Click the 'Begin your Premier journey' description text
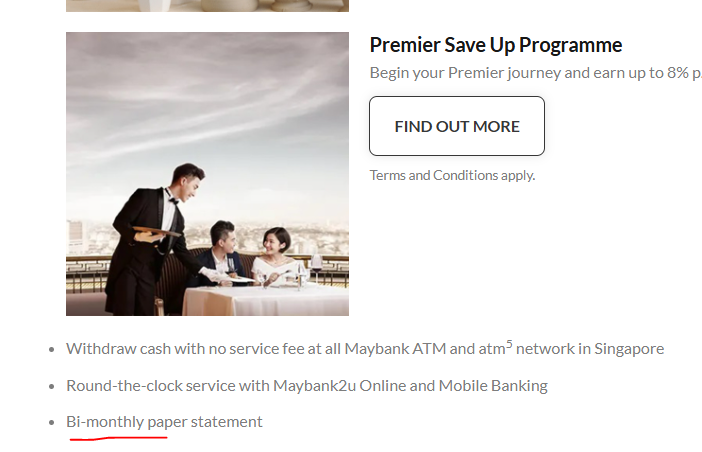 coord(535,73)
